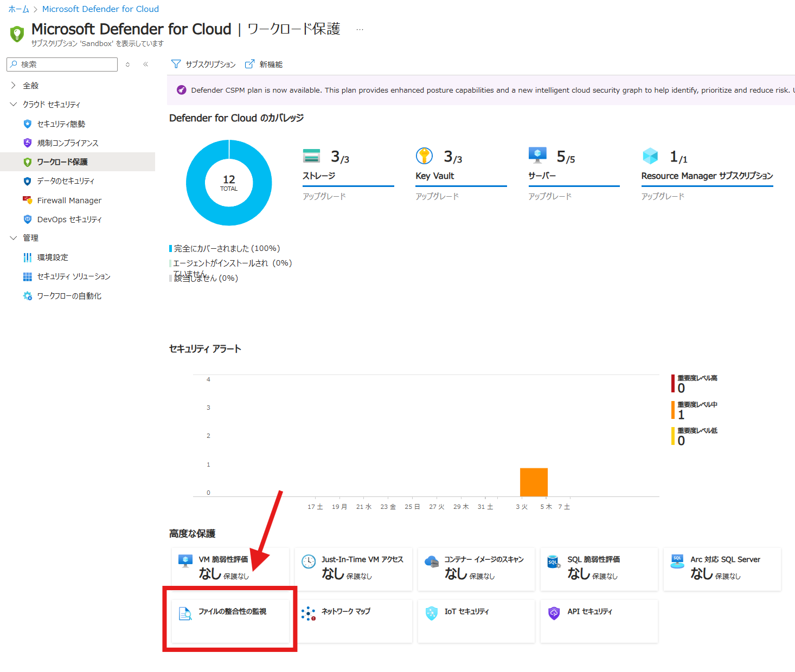Click the orange alert bar in chart
Screen dimensions: 795x672
(534, 482)
